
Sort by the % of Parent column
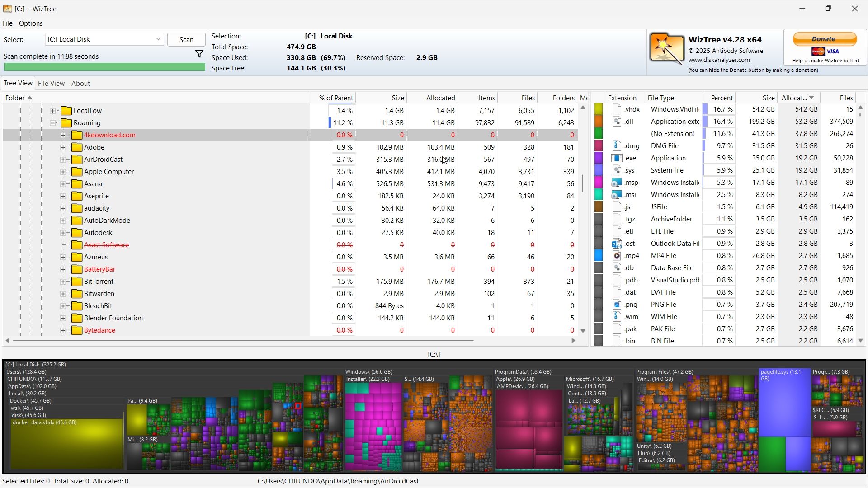coord(333,98)
